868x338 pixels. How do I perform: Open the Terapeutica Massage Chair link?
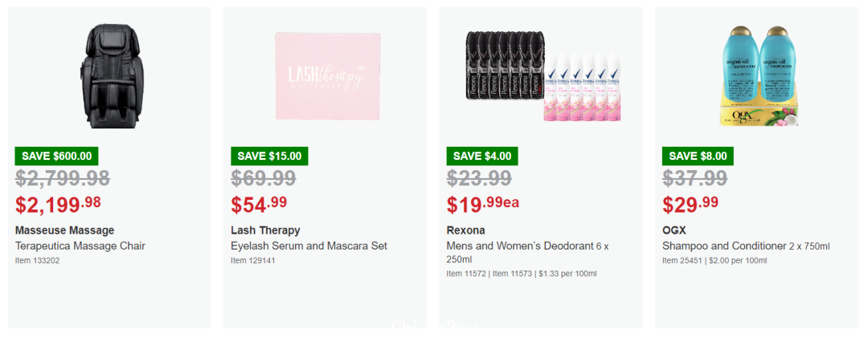click(x=80, y=246)
